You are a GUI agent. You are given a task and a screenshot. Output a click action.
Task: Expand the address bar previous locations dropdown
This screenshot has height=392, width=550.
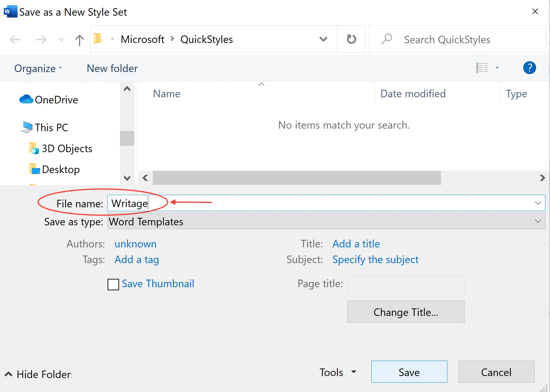tap(323, 39)
